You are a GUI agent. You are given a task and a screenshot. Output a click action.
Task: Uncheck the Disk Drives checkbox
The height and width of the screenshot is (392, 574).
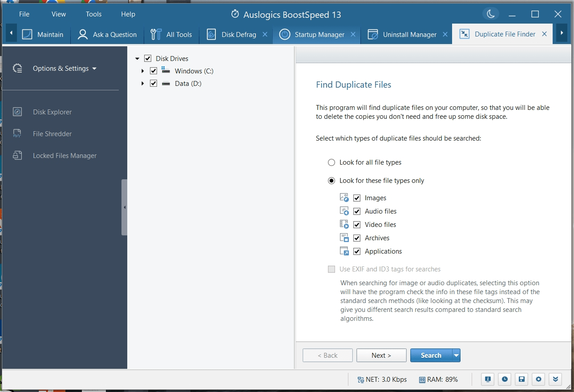[x=148, y=58]
